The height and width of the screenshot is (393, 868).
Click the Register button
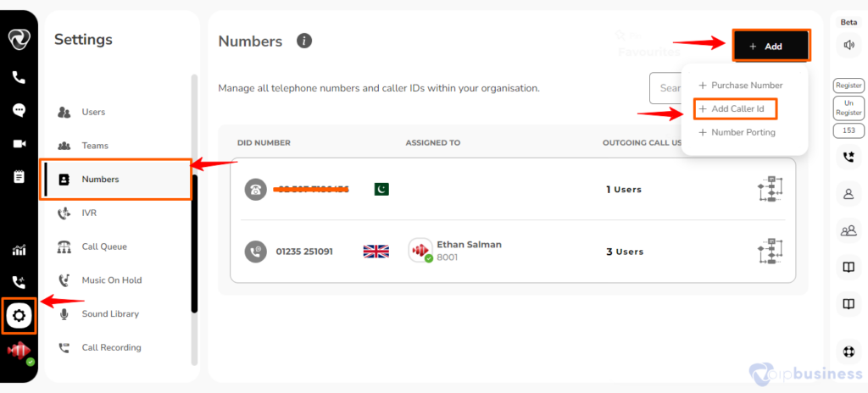849,86
